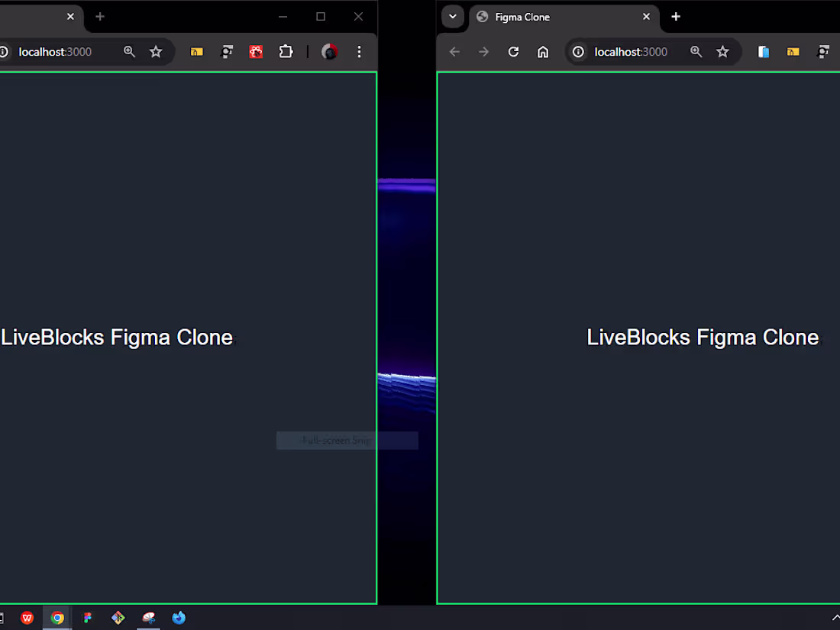Launch Figma from the taskbar
840x630 pixels.
pyautogui.click(x=88, y=618)
